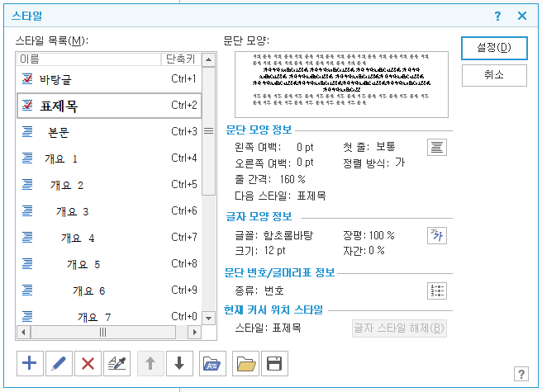Click the eyedropper style icon in the toolbar
This screenshot has width=542, height=392.
coord(116,363)
